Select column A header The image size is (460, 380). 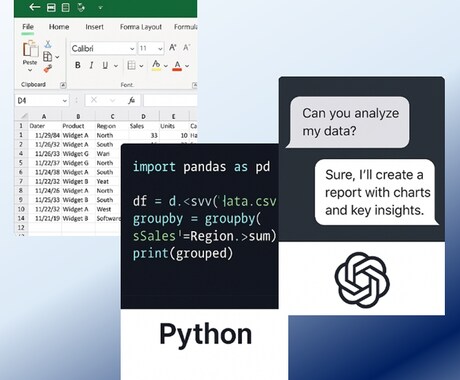click(44, 116)
